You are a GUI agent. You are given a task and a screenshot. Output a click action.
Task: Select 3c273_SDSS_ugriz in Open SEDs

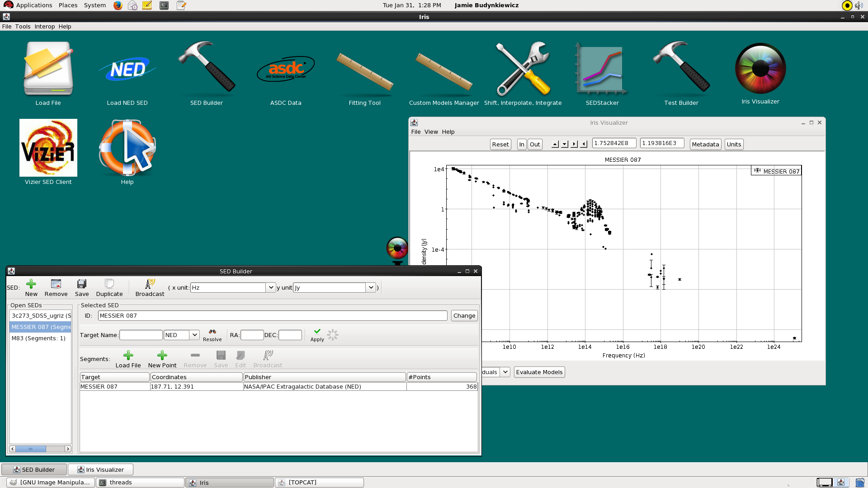click(41, 315)
